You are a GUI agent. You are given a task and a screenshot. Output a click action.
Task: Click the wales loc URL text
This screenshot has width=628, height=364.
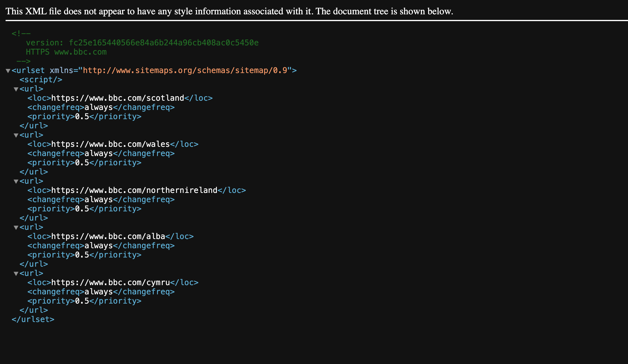[110, 144]
